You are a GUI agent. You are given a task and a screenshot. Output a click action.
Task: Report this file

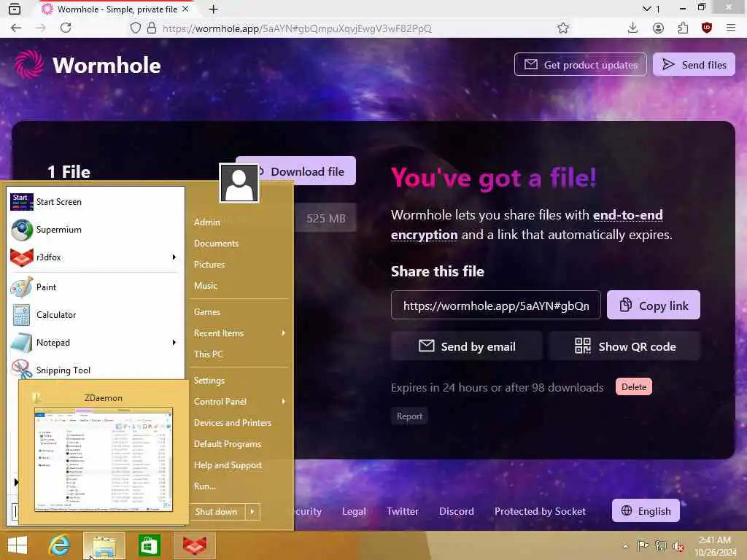coord(409,416)
